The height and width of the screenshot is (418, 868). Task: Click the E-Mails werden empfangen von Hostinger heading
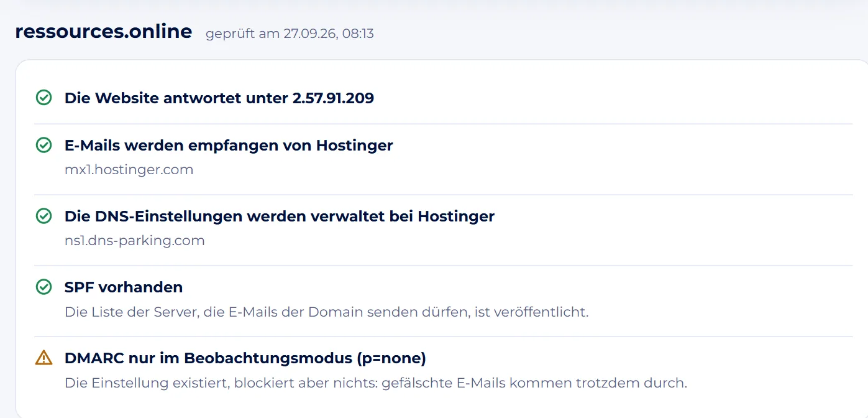(229, 145)
